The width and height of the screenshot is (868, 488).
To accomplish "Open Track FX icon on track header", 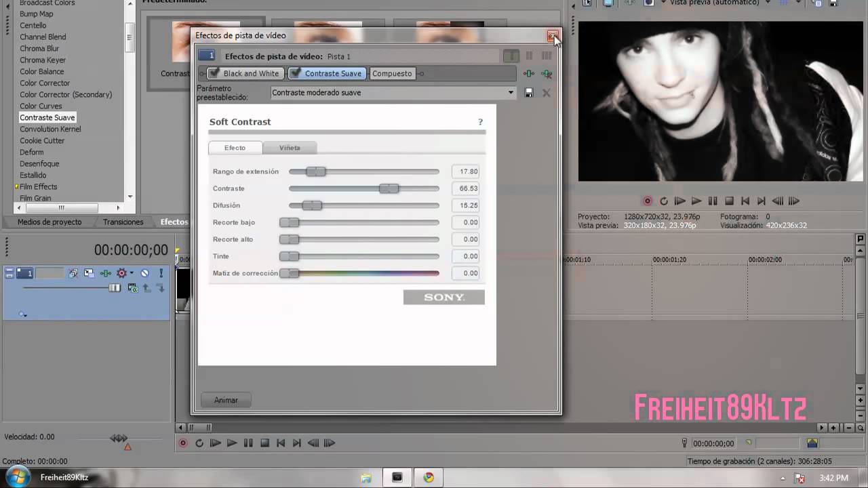I will coord(105,273).
